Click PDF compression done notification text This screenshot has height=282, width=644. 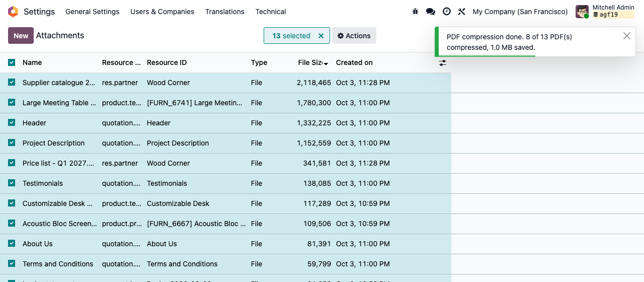pyautogui.click(x=509, y=42)
